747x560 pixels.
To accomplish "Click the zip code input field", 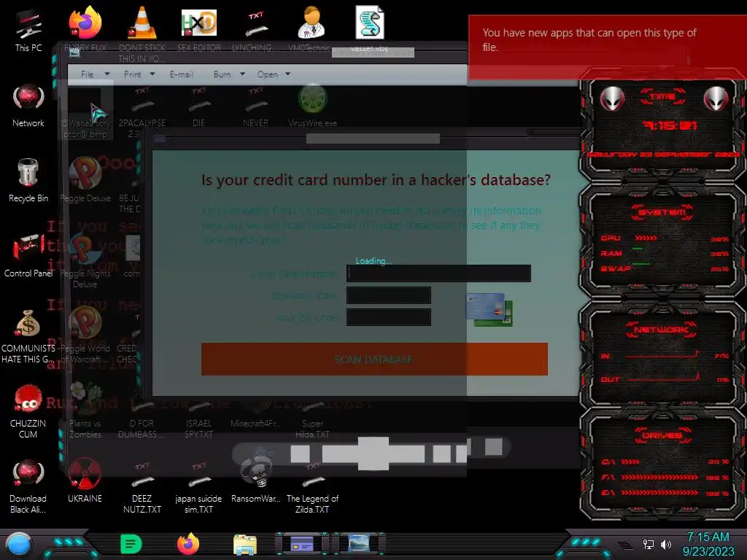I will click(389, 317).
